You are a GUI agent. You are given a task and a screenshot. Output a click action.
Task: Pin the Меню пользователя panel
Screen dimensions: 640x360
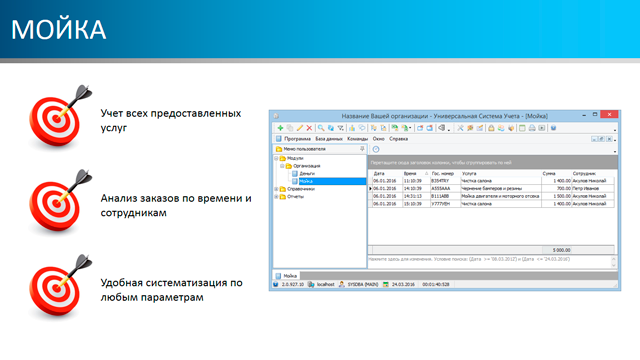[x=362, y=149]
